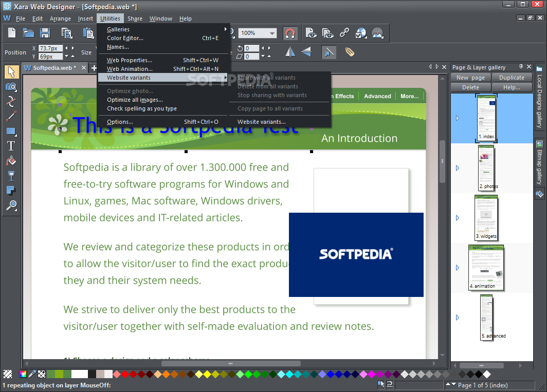Open the Arrange menu

pos(60,18)
